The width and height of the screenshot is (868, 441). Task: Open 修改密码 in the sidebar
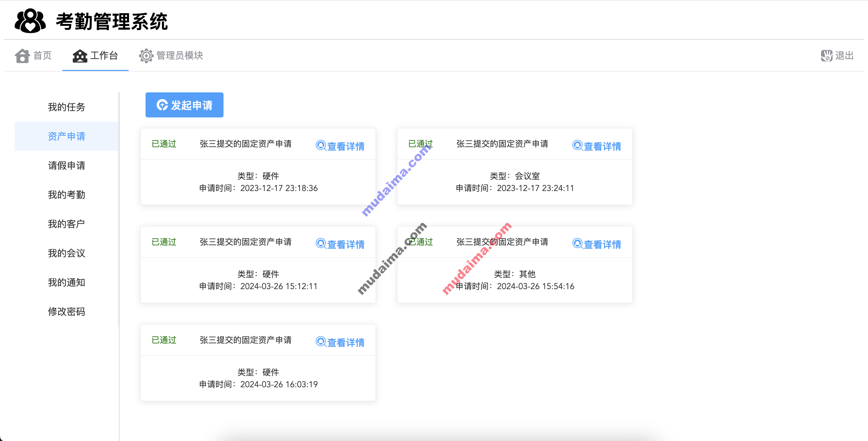point(67,312)
